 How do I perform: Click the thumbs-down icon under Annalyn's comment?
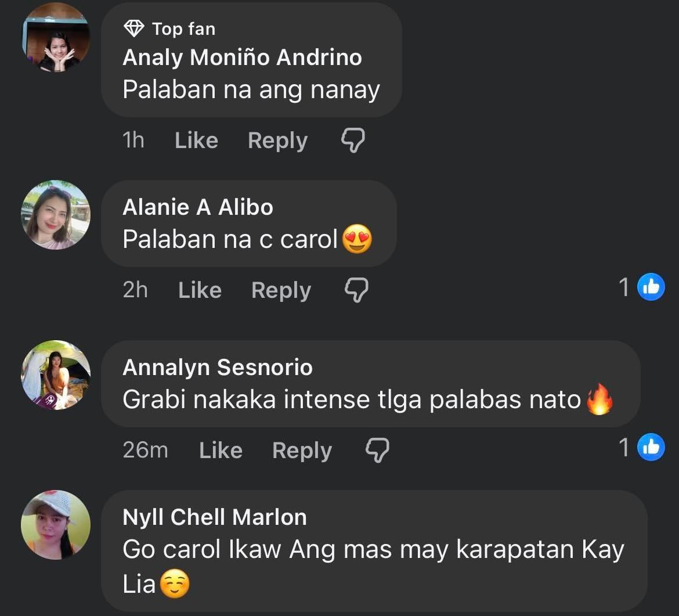(x=377, y=450)
